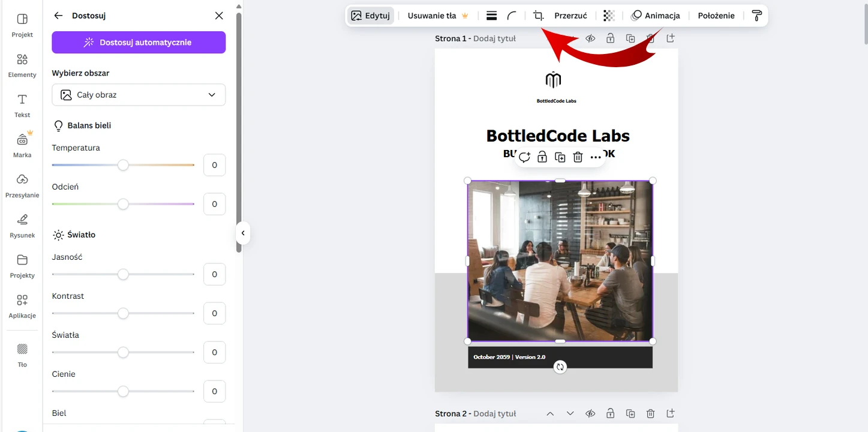
Task: Open the Aplikacje apps panel
Action: (22, 307)
